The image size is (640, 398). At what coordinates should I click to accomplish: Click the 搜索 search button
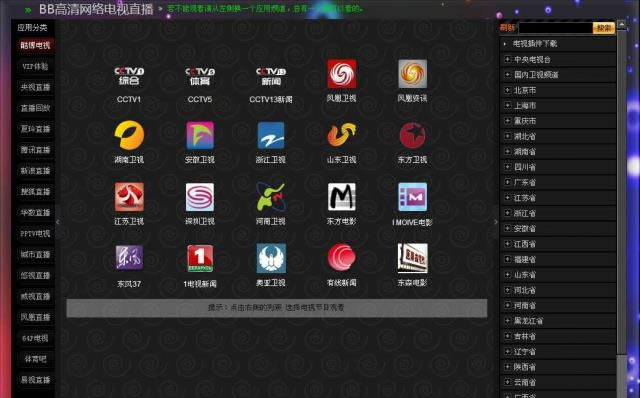[604, 28]
